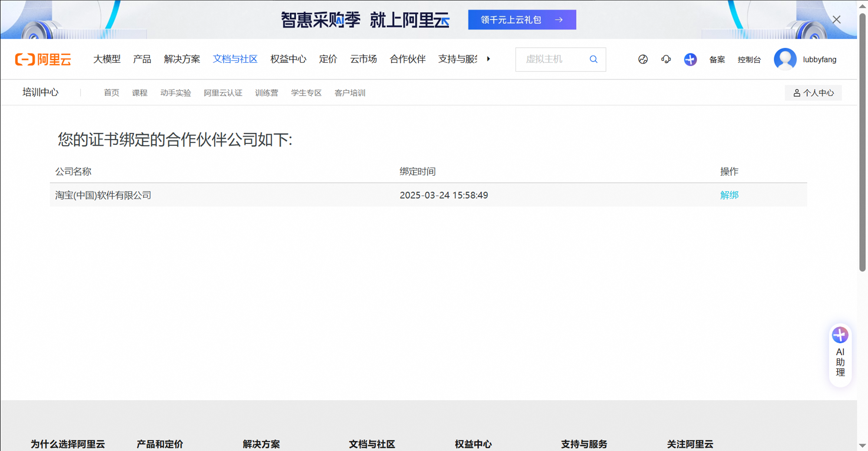Open the customer service headset icon

click(x=666, y=59)
